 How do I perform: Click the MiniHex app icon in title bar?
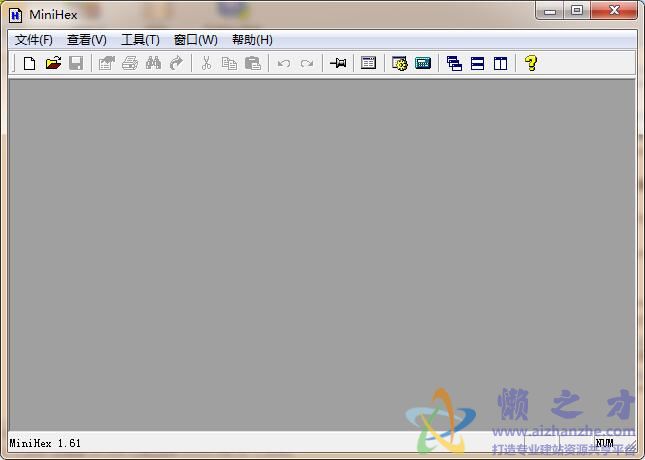click(x=16, y=15)
